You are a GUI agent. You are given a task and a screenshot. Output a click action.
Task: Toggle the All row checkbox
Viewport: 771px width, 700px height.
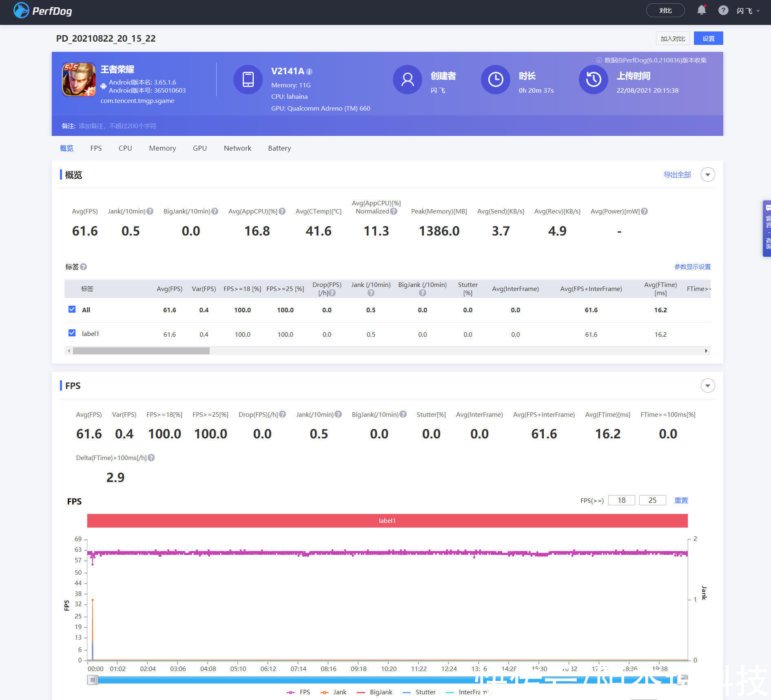pyautogui.click(x=72, y=309)
